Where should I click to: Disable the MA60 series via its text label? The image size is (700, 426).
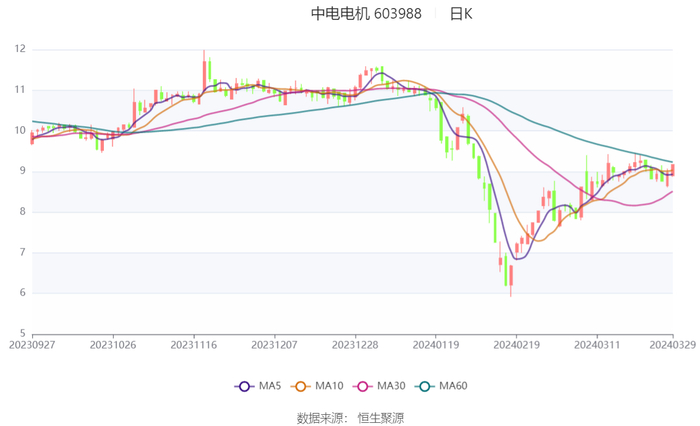point(453,386)
